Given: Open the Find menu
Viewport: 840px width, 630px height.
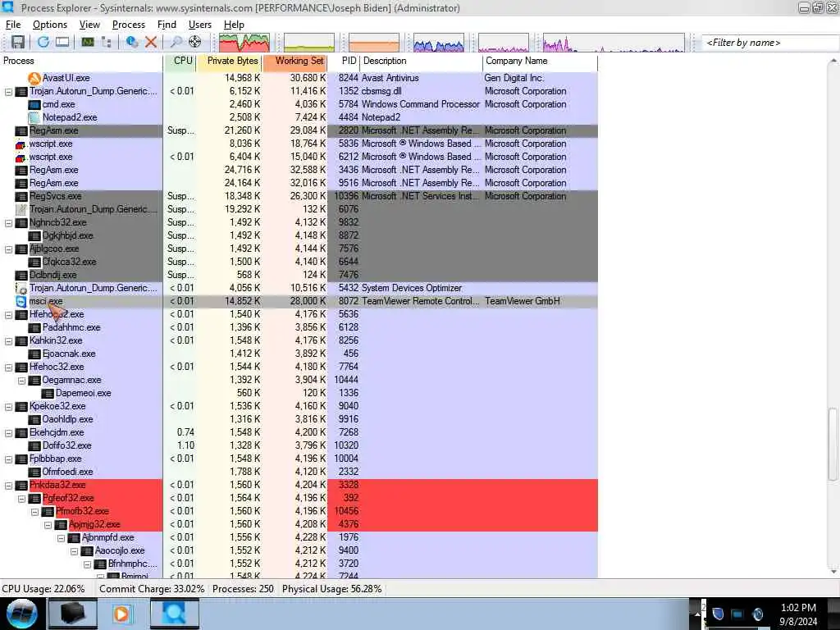Looking at the screenshot, I should pyautogui.click(x=167, y=25).
